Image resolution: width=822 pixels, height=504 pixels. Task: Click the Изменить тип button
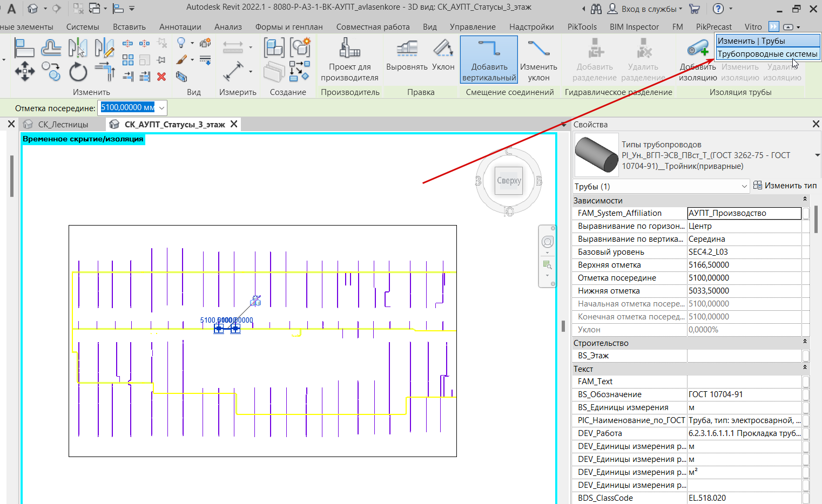click(785, 186)
